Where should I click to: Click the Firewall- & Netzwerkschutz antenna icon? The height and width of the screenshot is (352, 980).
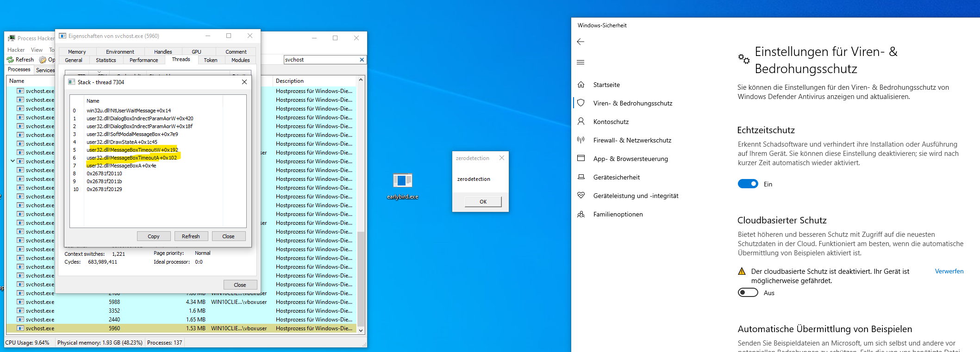[x=581, y=140]
